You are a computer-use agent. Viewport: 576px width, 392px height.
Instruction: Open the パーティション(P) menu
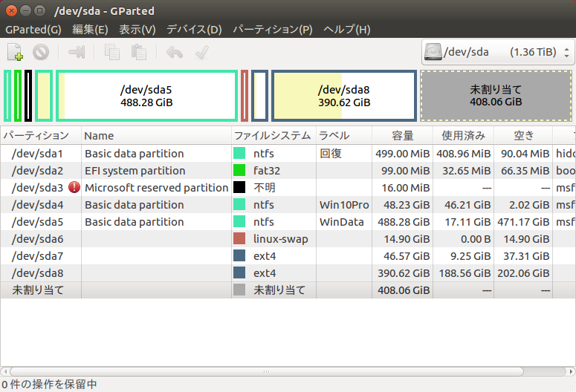(273, 30)
